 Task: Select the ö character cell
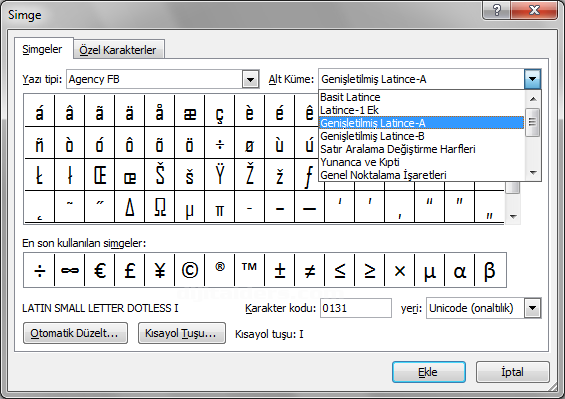click(x=190, y=143)
